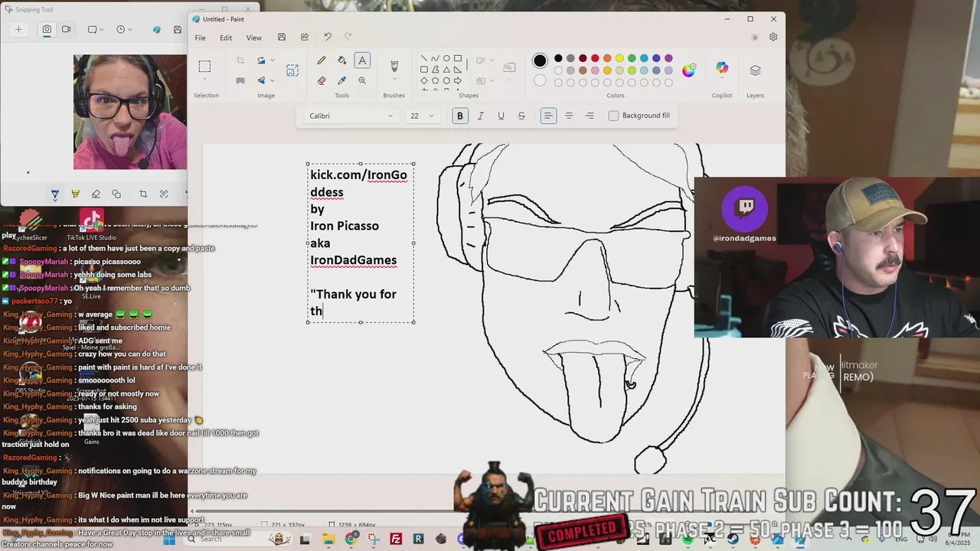
Task: Switch Snipping Tool to snip photo mode
Action: (47, 30)
